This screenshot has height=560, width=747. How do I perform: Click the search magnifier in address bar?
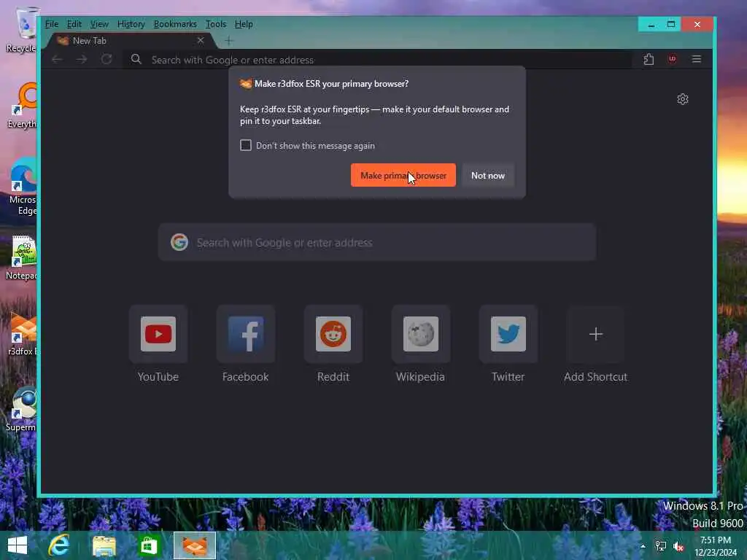tap(136, 60)
